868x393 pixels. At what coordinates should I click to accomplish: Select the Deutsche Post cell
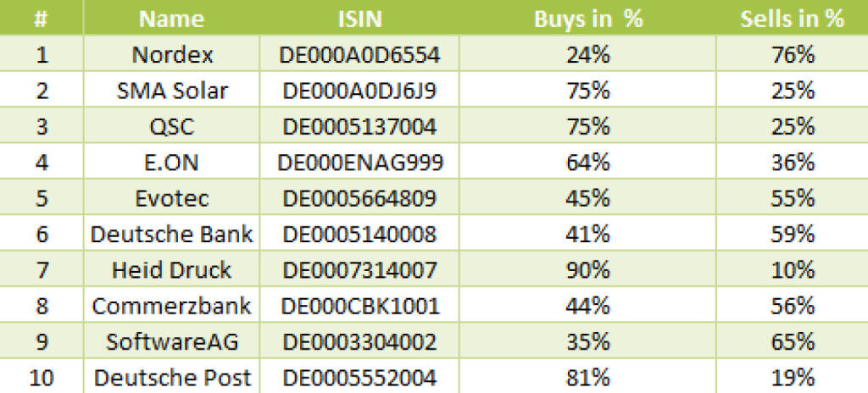tap(172, 378)
